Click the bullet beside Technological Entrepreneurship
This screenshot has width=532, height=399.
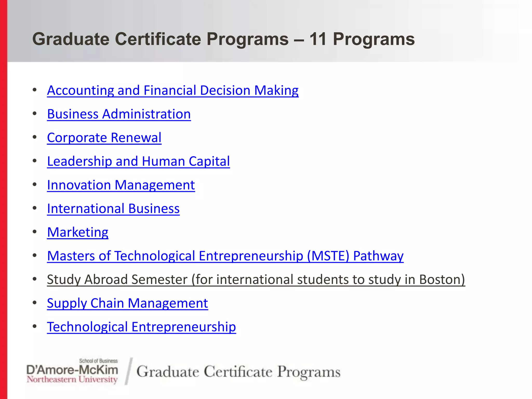[35, 327]
